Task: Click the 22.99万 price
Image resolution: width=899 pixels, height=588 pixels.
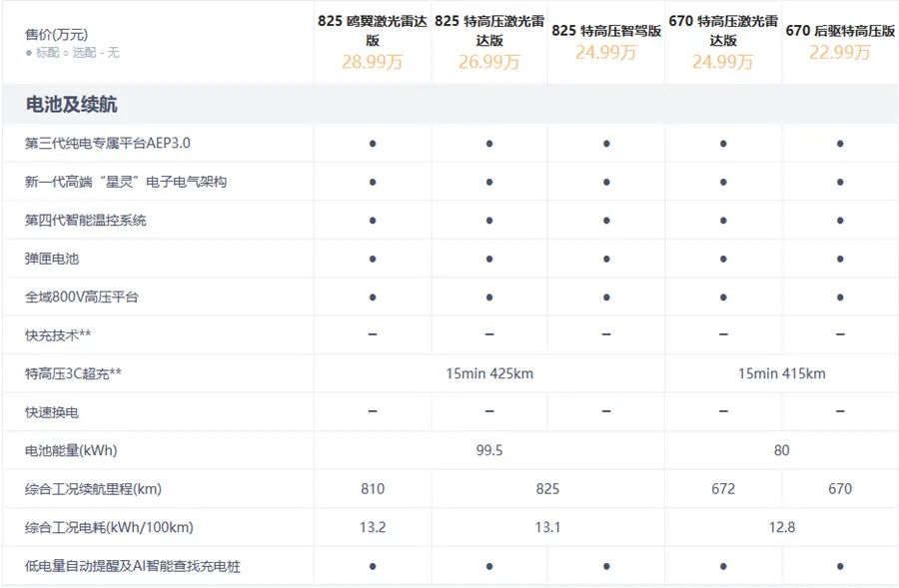Action: pyautogui.click(x=840, y=53)
